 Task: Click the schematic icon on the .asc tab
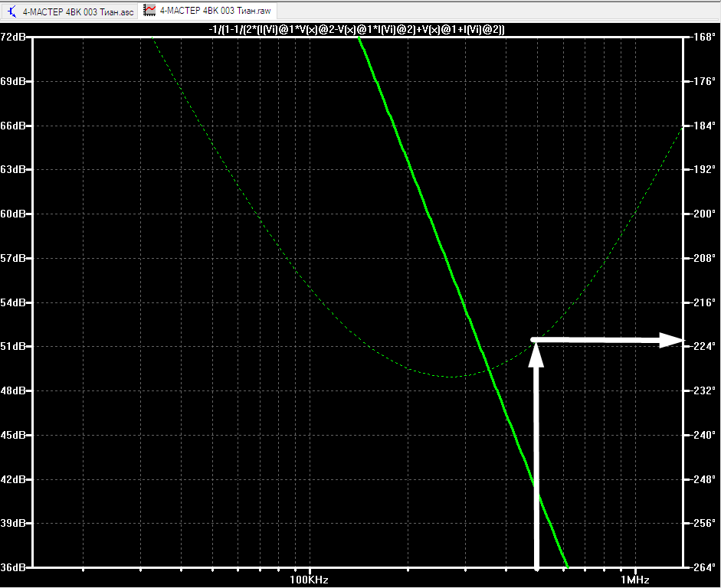[12, 11]
